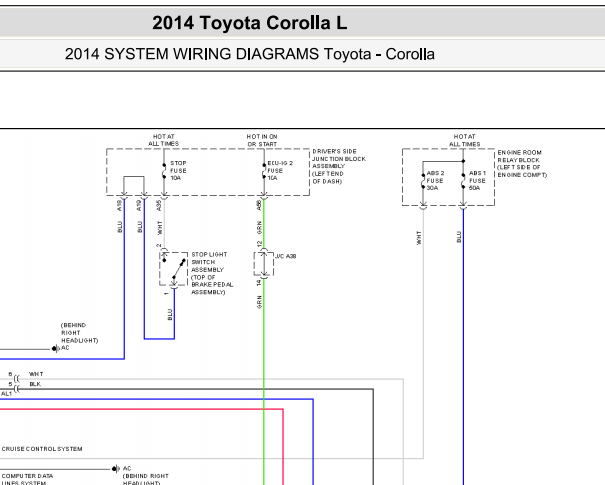Click the A18 connector pin label
Screen dimensions: 605x485
pyautogui.click(x=119, y=206)
